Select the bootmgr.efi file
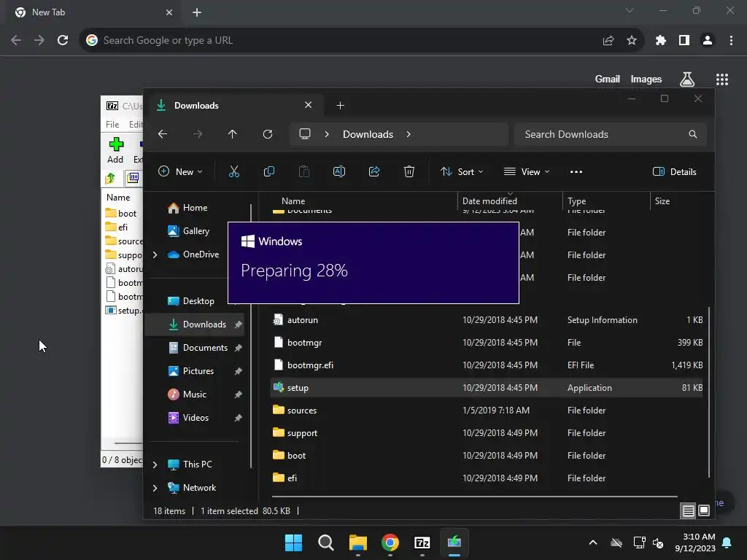747x560 pixels. coord(487,365)
